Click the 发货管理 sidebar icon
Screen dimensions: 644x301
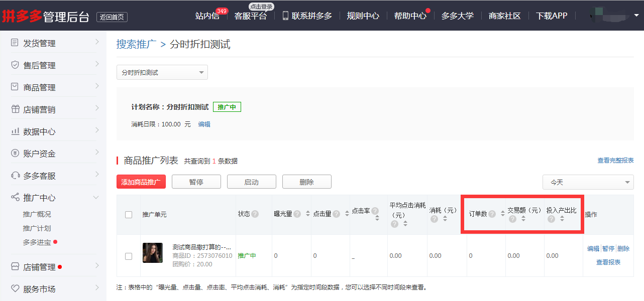(15, 43)
